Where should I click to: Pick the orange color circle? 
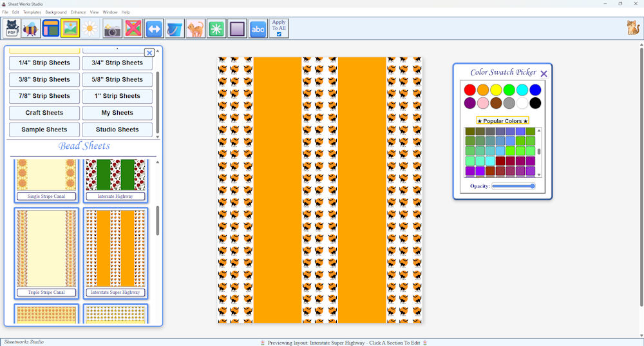[x=483, y=90]
